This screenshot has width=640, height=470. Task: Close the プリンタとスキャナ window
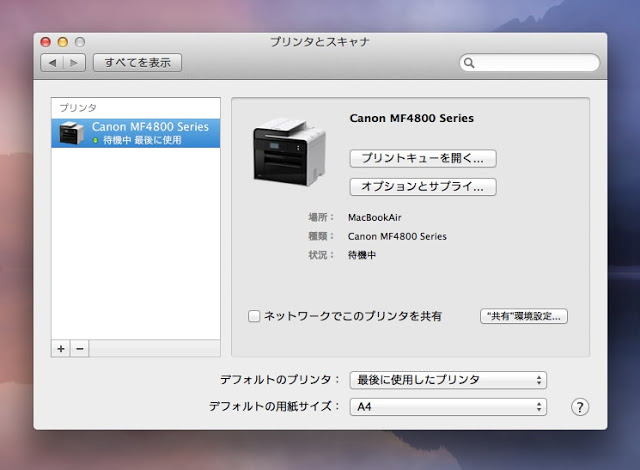pyautogui.click(x=46, y=42)
